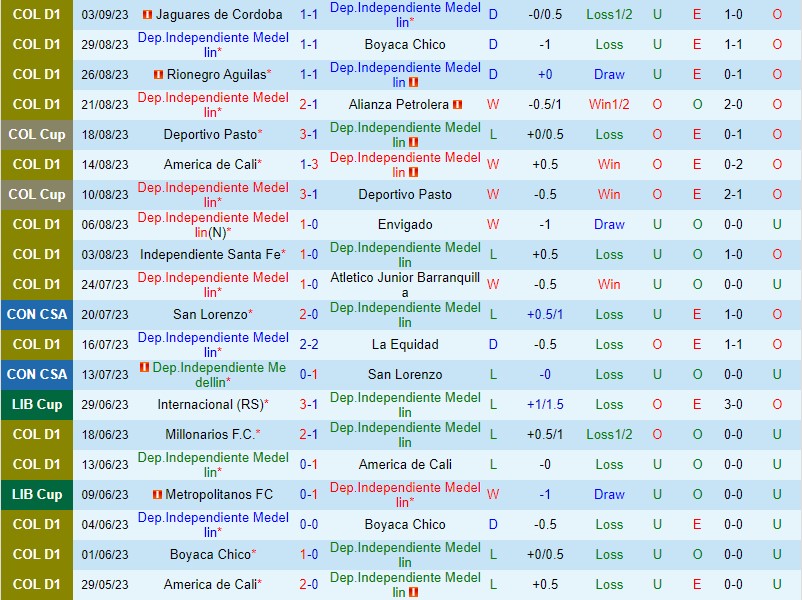Click the date 24/07/23

pyautogui.click(x=104, y=285)
